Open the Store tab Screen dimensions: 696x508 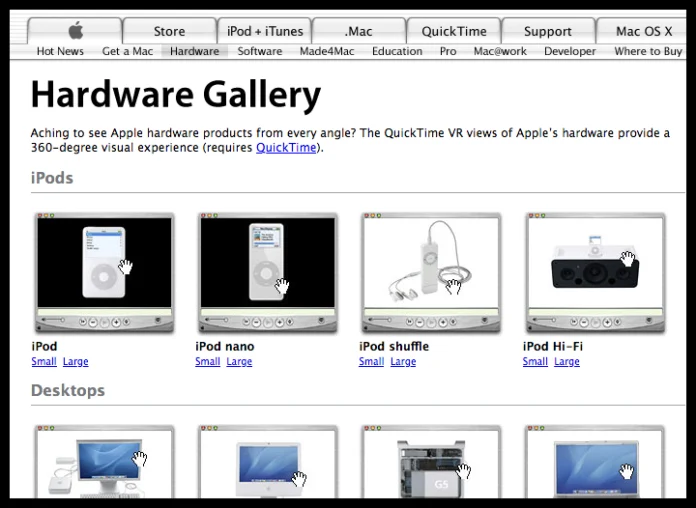169,31
